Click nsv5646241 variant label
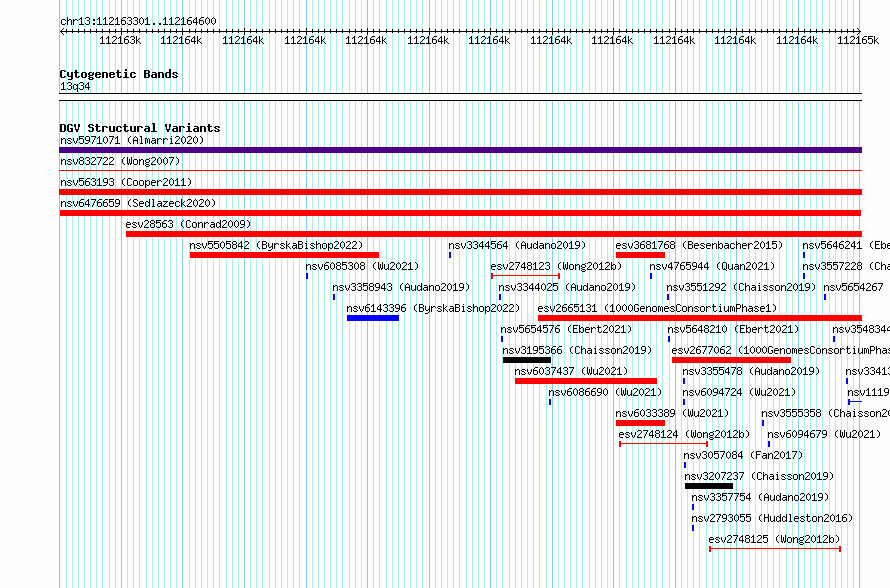This screenshot has height=588, width=890. (x=846, y=245)
